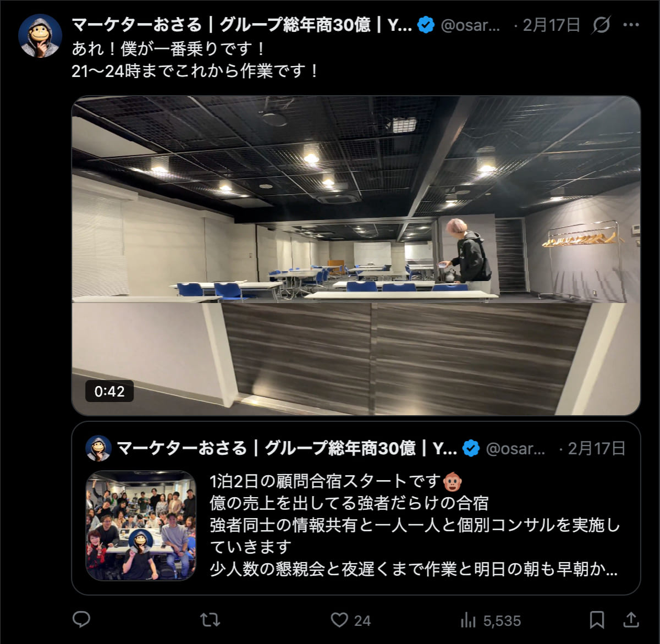The width and height of the screenshot is (660, 644).
Task: Click the reply speech bubble icon
Action: 81,620
